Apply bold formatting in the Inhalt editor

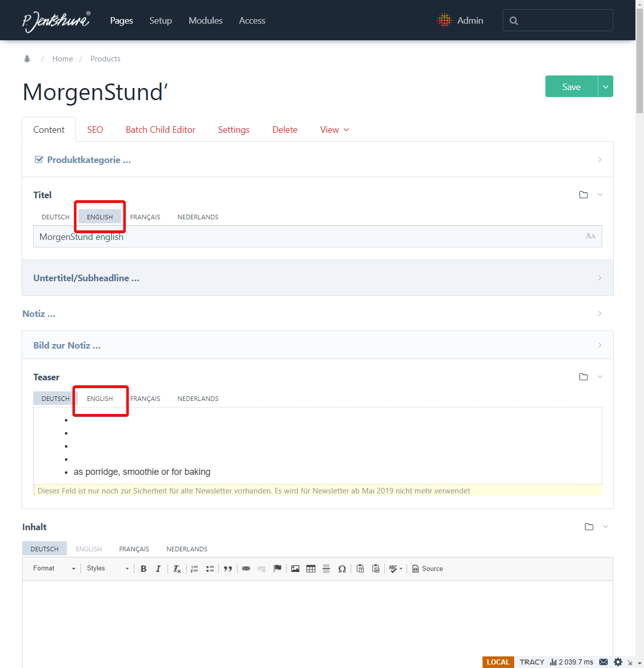[143, 569]
